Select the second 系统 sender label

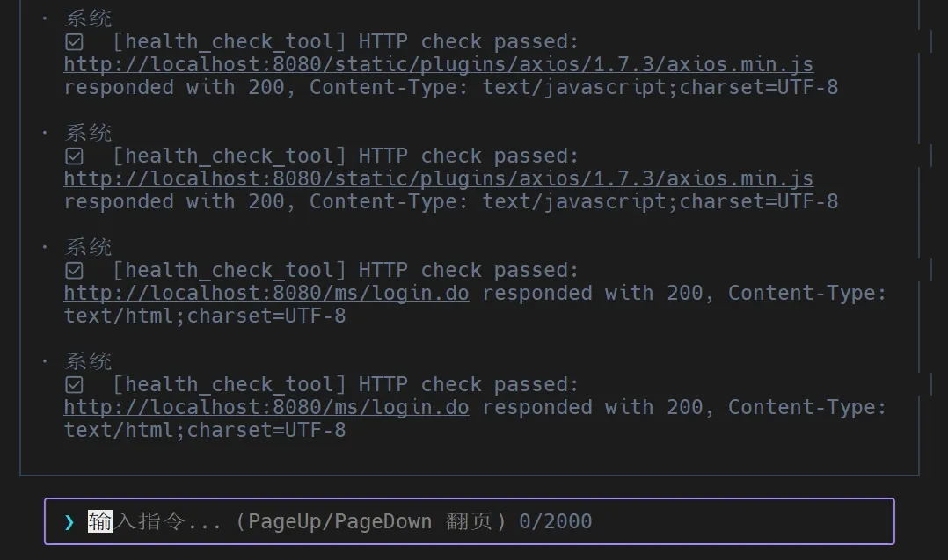[x=88, y=133]
